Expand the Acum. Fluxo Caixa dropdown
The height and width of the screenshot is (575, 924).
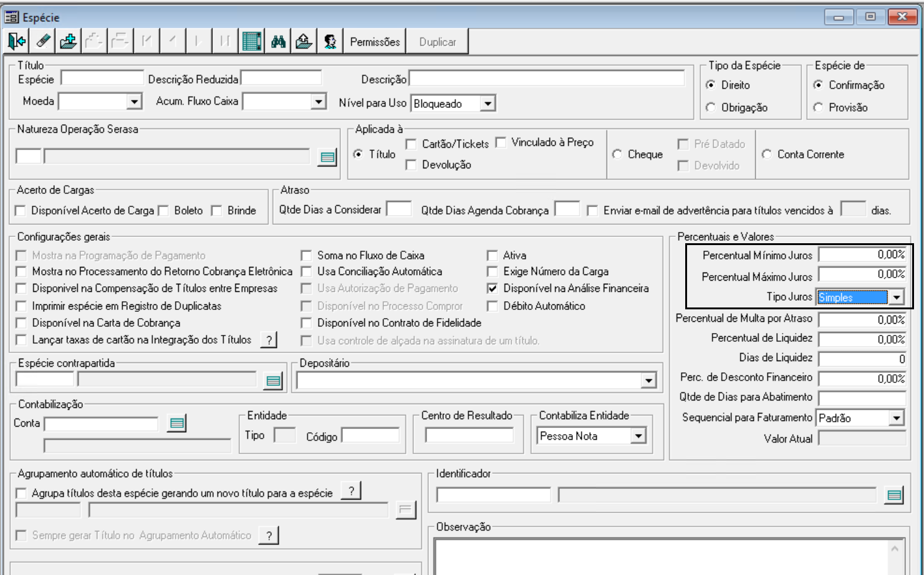[319, 102]
